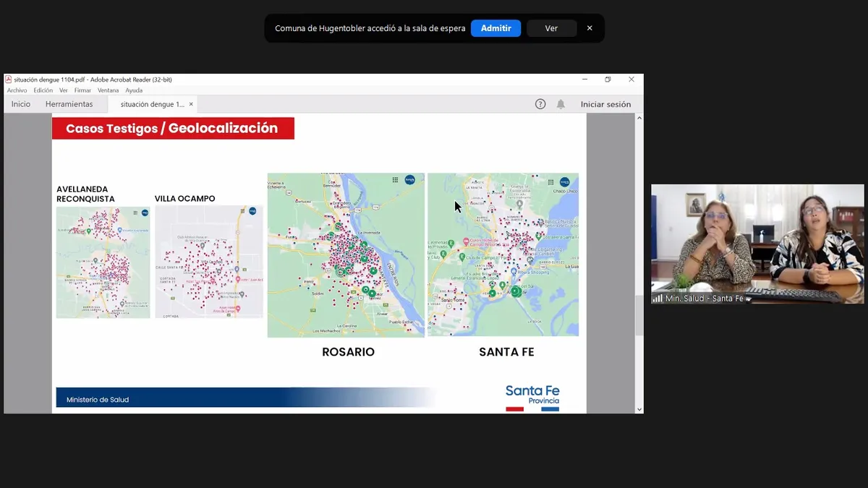Viewport: 868px width, 488px height.
Task: Click the Iniciar sesión link
Action: (x=605, y=103)
